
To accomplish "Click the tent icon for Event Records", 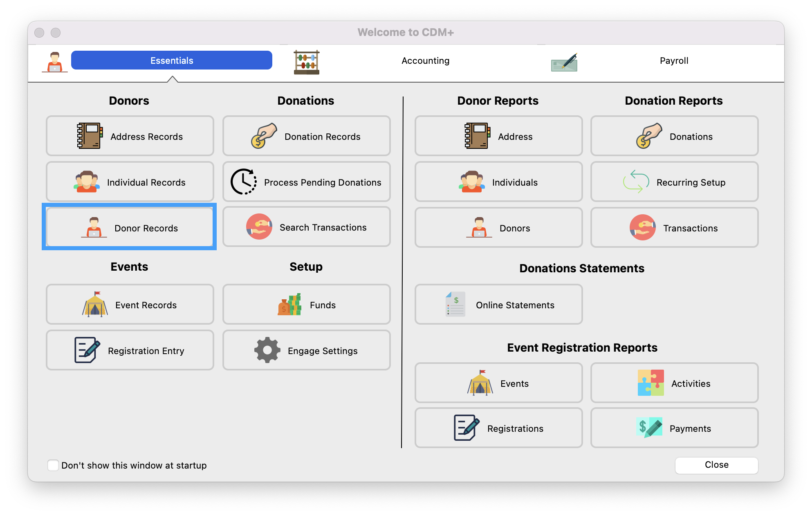I will [x=95, y=304].
